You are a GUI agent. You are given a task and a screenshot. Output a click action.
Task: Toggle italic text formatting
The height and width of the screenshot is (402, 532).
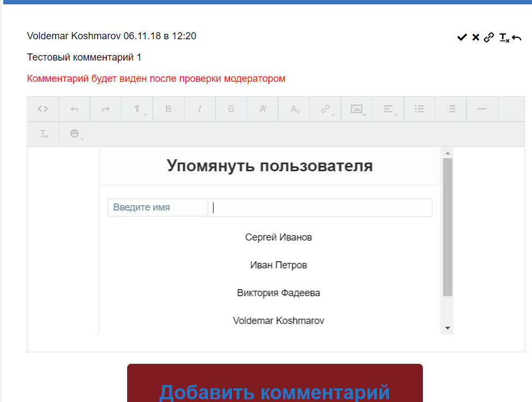200,109
